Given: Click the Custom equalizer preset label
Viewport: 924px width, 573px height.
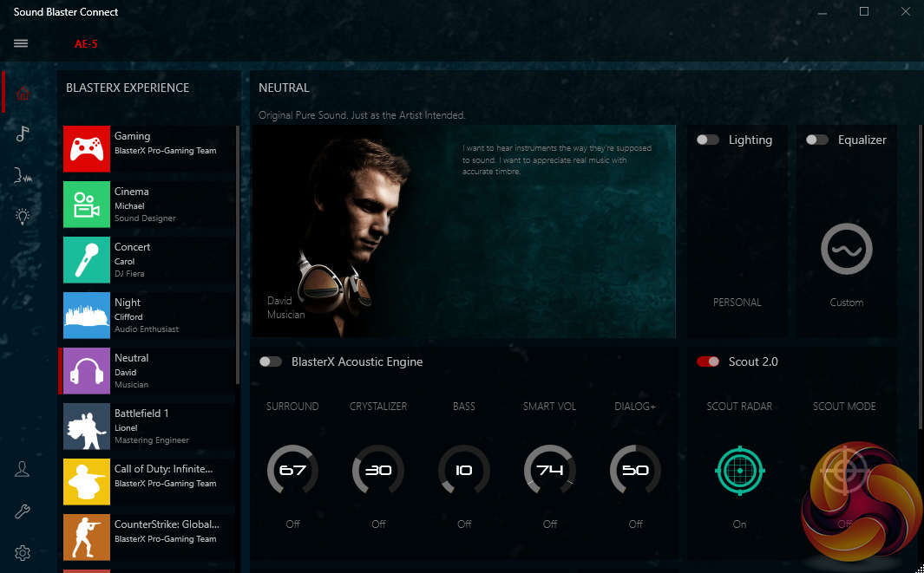Looking at the screenshot, I should 846,303.
